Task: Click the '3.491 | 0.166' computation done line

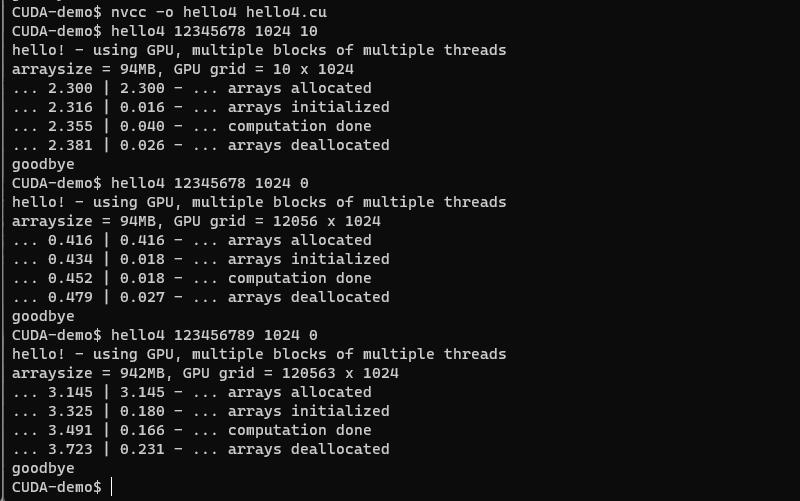Action: point(192,430)
